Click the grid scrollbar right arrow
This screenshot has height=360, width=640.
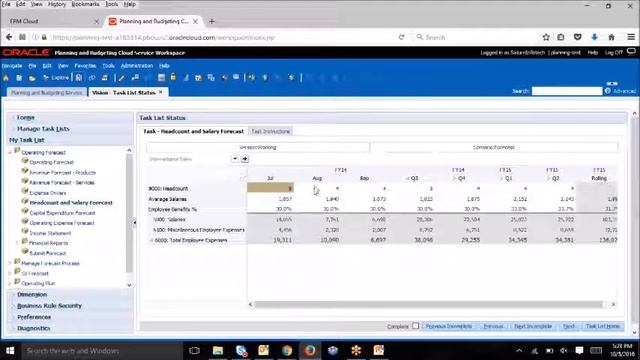tap(613, 304)
